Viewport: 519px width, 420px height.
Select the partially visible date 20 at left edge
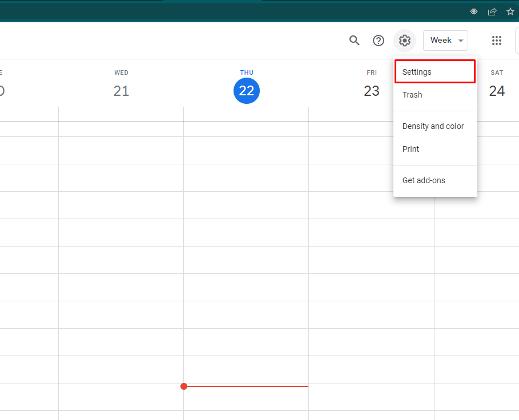click(2, 91)
